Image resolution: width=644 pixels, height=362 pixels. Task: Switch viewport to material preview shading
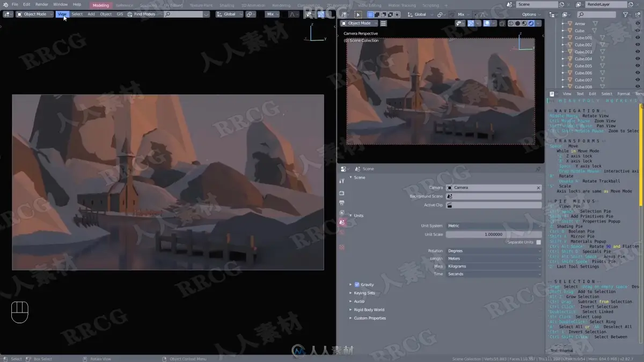coord(524,23)
